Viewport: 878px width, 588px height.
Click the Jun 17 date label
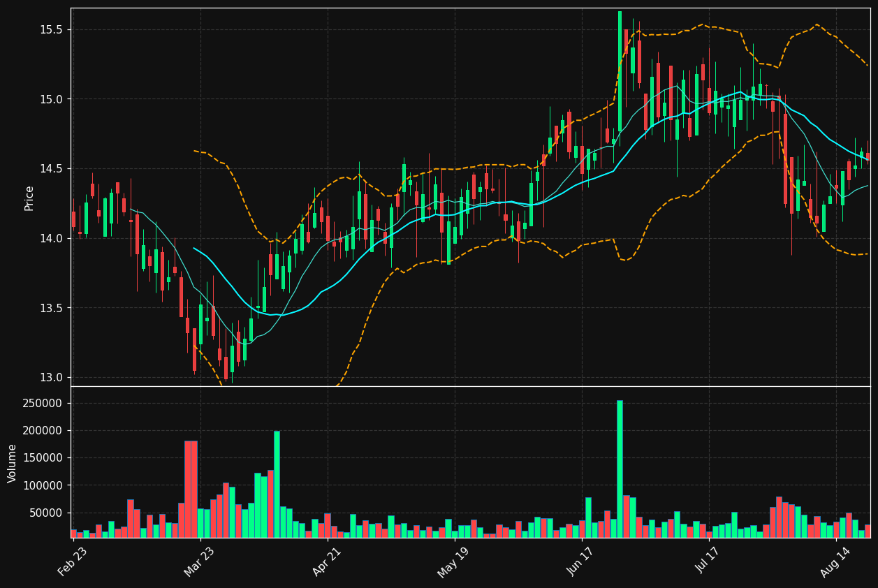click(582, 561)
